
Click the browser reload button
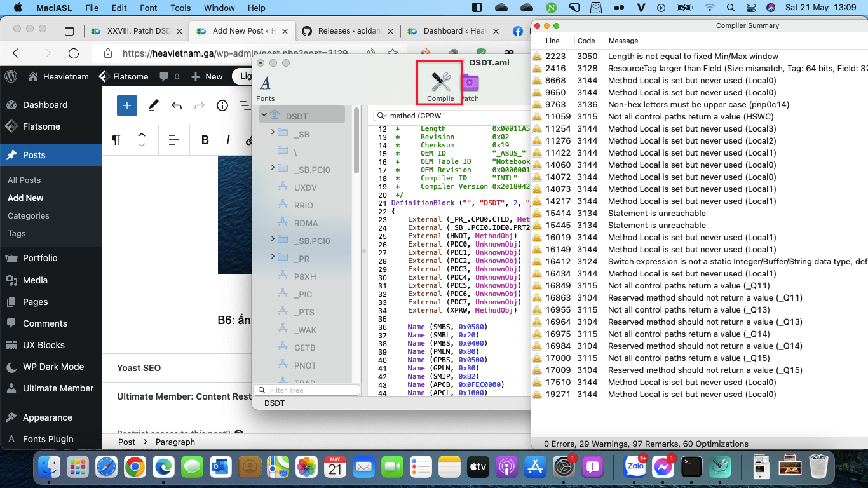[74, 53]
